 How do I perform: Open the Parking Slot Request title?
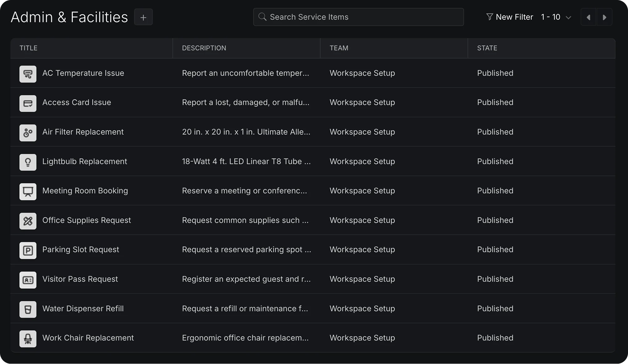81,250
